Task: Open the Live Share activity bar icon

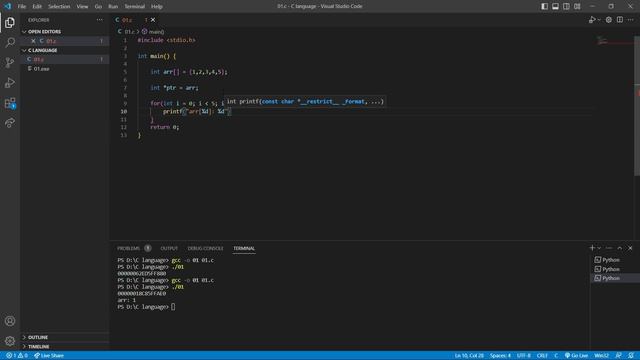Action: (x=10, y=122)
